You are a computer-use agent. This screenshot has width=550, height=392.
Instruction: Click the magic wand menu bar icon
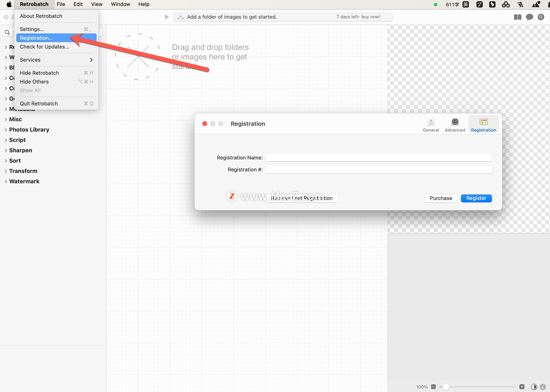[480, 4]
